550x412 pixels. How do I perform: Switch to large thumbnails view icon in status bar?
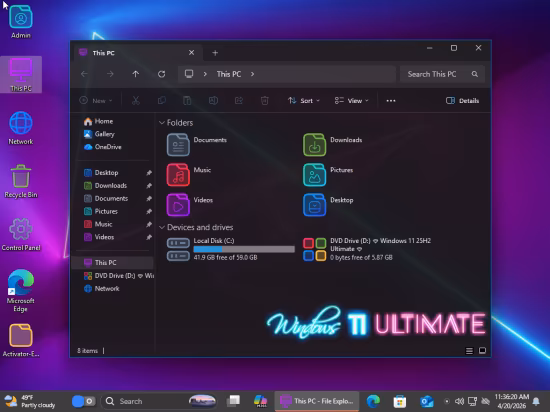pos(482,351)
